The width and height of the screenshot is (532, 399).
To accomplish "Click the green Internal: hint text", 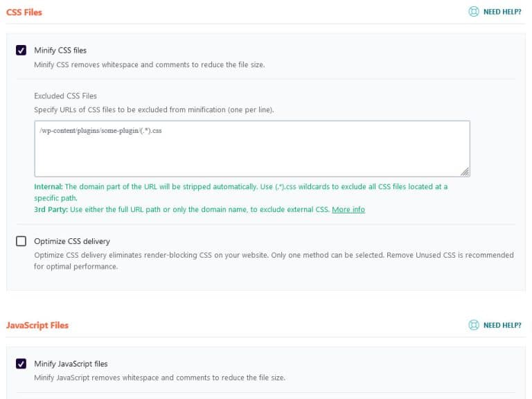I will pyautogui.click(x=48, y=187).
